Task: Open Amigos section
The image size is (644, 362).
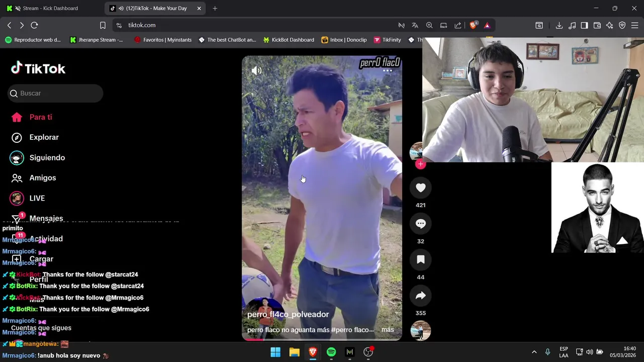Action: point(33,178)
